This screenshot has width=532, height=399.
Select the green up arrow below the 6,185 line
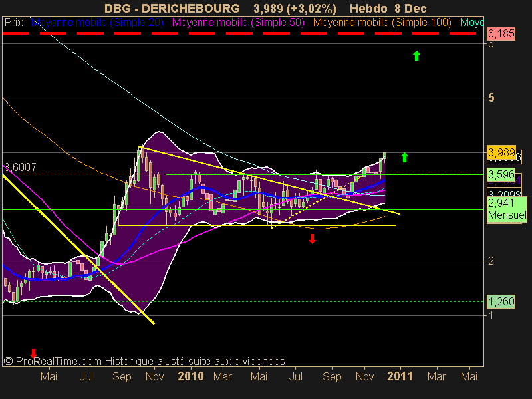pos(417,55)
